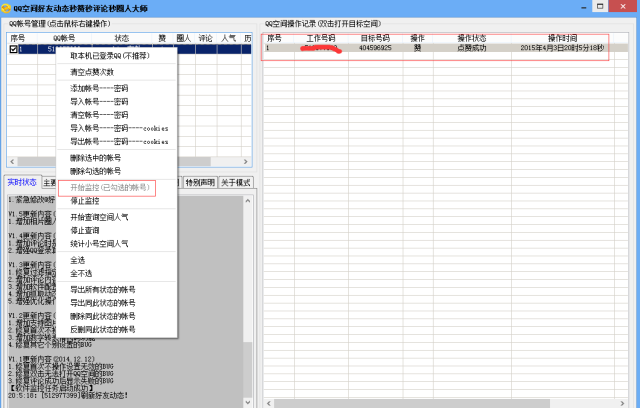Select 导入帐号----密码 entry without cookies
The image size is (640, 408).
tap(99, 102)
